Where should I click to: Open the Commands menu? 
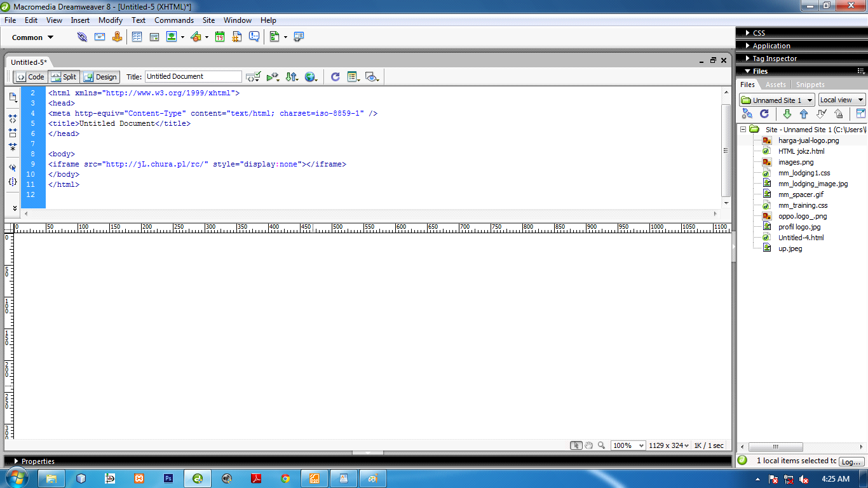[174, 20]
